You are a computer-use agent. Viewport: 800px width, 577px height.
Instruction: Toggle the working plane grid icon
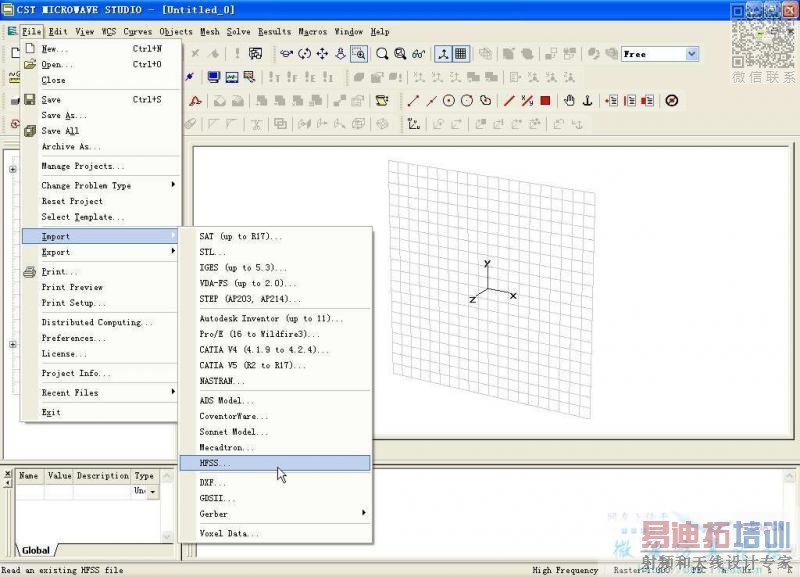click(x=461, y=54)
